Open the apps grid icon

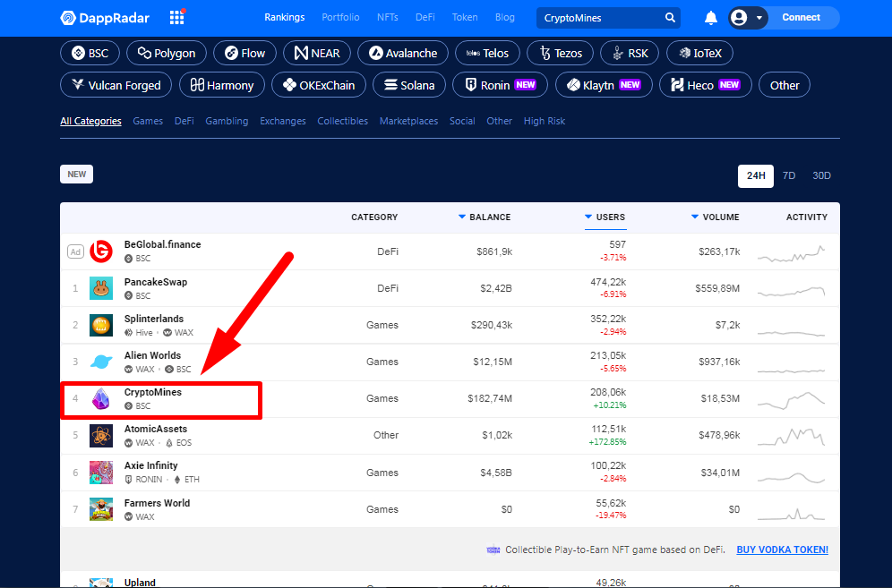177,17
